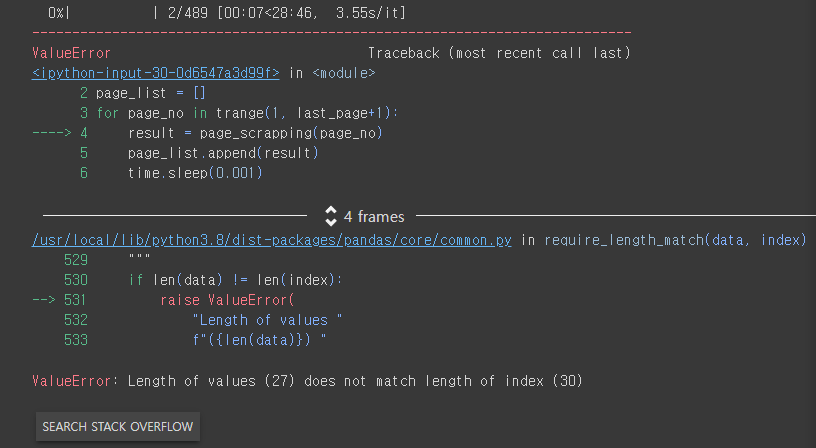Viewport: 816px width, 448px height.
Task: Click line 'time.sleep(0.001)'
Action: click(195, 173)
